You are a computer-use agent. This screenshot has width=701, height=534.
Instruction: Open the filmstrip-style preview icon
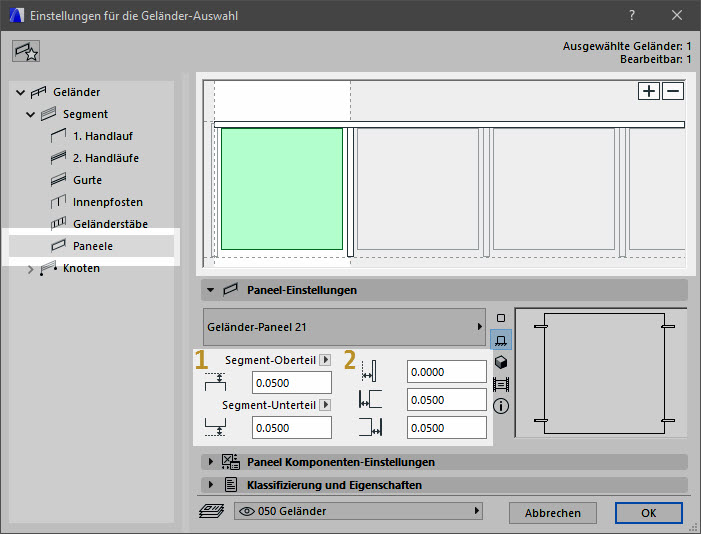(501, 384)
